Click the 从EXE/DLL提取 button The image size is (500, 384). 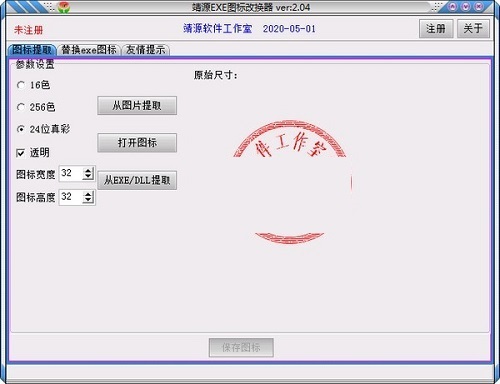[x=137, y=180]
